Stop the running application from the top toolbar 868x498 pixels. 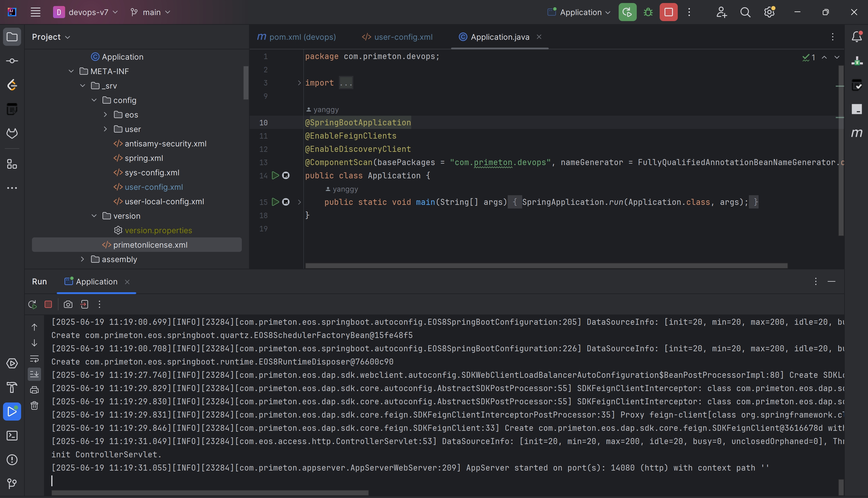click(668, 12)
